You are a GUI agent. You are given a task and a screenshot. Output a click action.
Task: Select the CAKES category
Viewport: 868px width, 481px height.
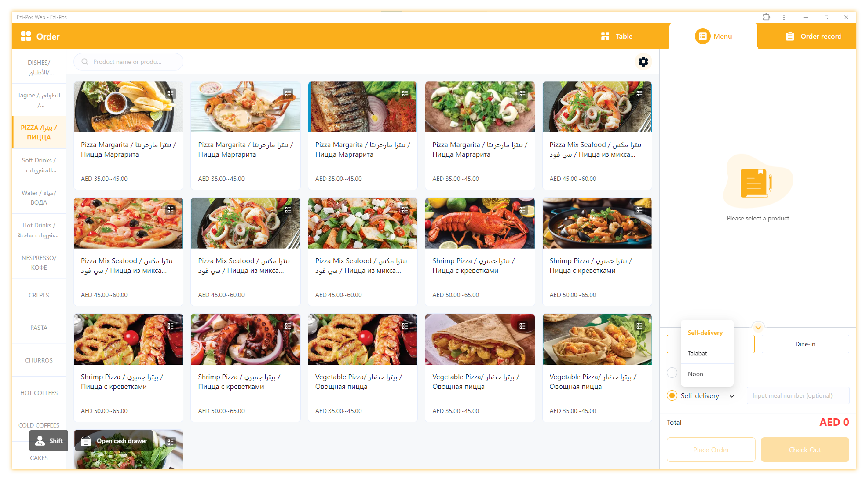coord(39,458)
